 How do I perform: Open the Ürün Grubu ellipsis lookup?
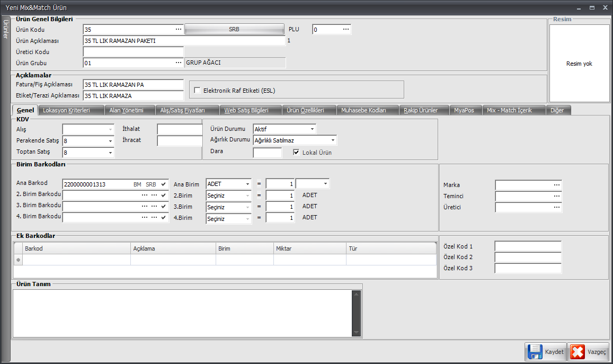click(178, 63)
